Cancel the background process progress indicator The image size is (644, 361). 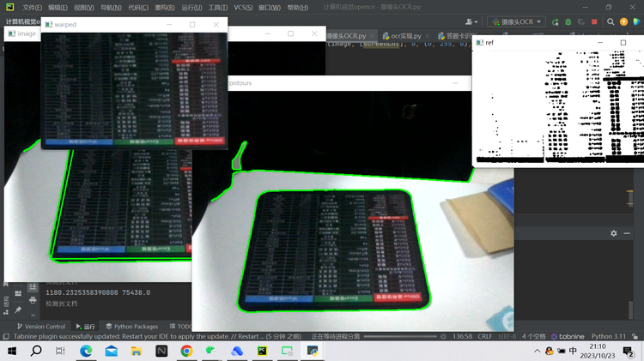tap(443, 336)
